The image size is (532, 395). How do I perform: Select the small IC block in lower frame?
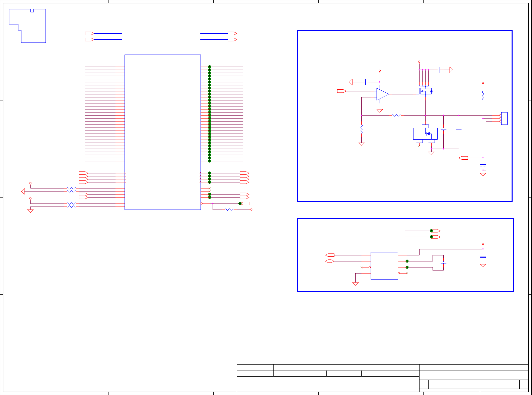click(384, 266)
